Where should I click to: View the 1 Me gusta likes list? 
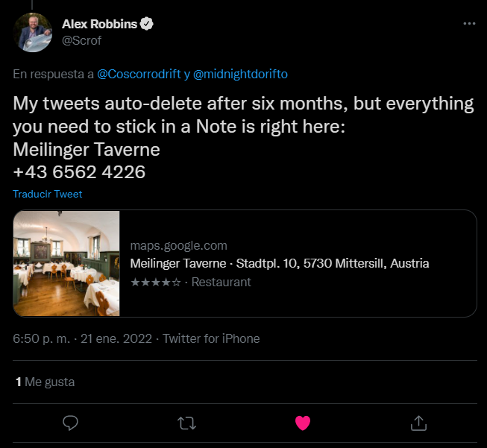click(x=45, y=382)
